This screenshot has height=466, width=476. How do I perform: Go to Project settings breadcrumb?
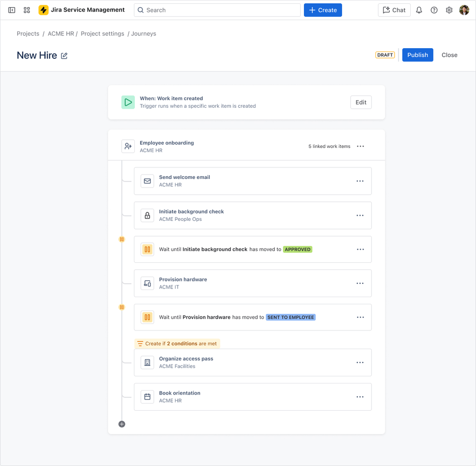coord(102,34)
